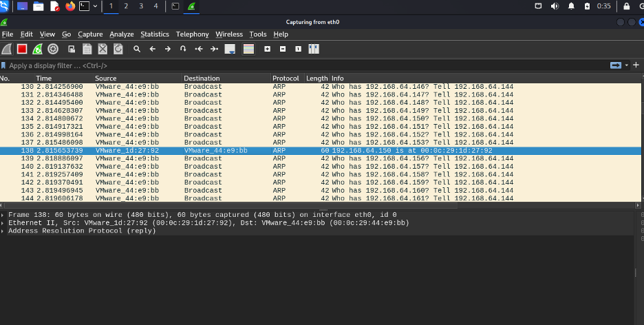Image resolution: width=644 pixels, height=325 pixels.
Task: Stop the running packet capture
Action: point(22,49)
